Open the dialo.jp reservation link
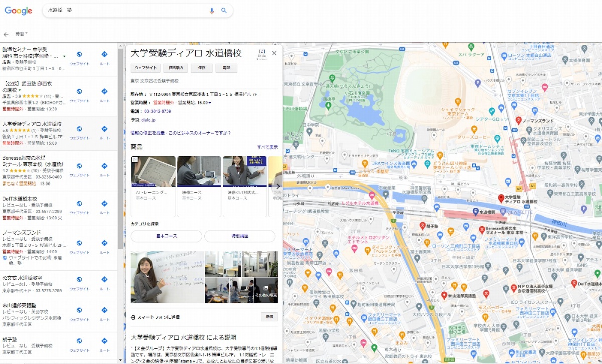Image resolution: width=602 pixels, height=364 pixels. tap(148, 119)
